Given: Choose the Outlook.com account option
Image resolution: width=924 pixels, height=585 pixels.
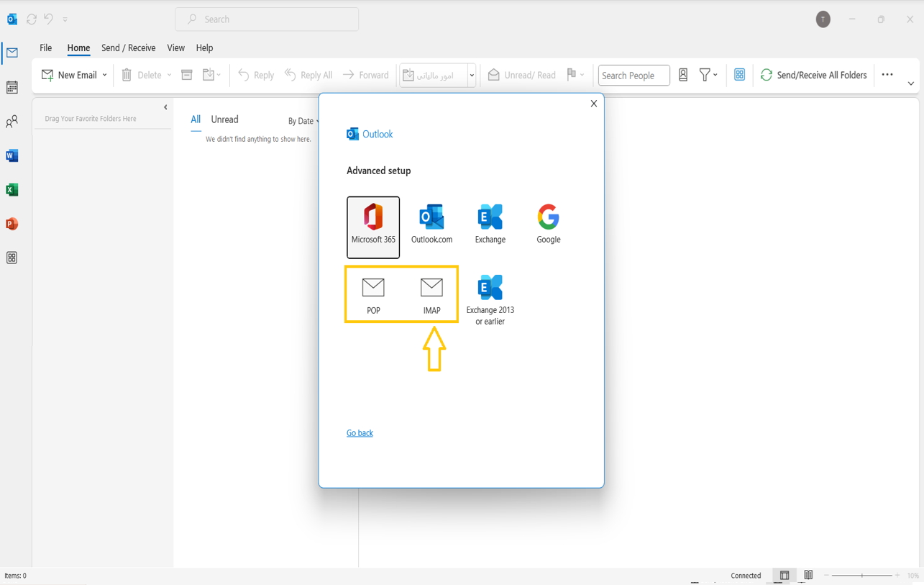Looking at the screenshot, I should pyautogui.click(x=431, y=225).
